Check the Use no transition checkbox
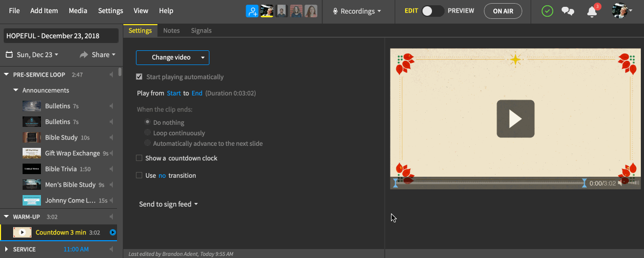The width and height of the screenshot is (644, 258). [139, 176]
